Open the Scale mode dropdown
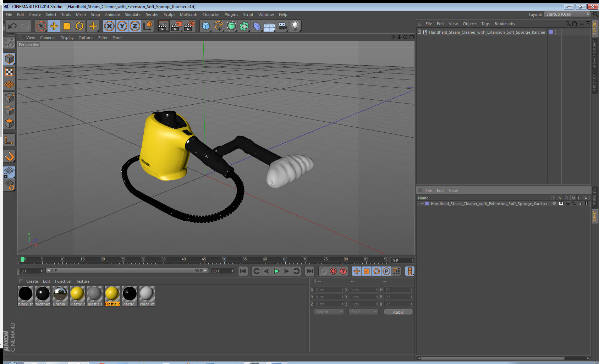 point(363,312)
